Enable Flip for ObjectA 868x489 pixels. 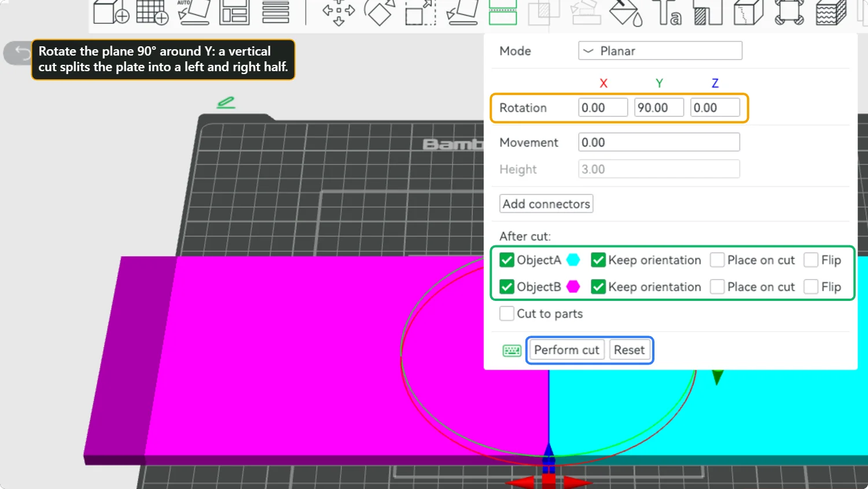pyautogui.click(x=811, y=260)
